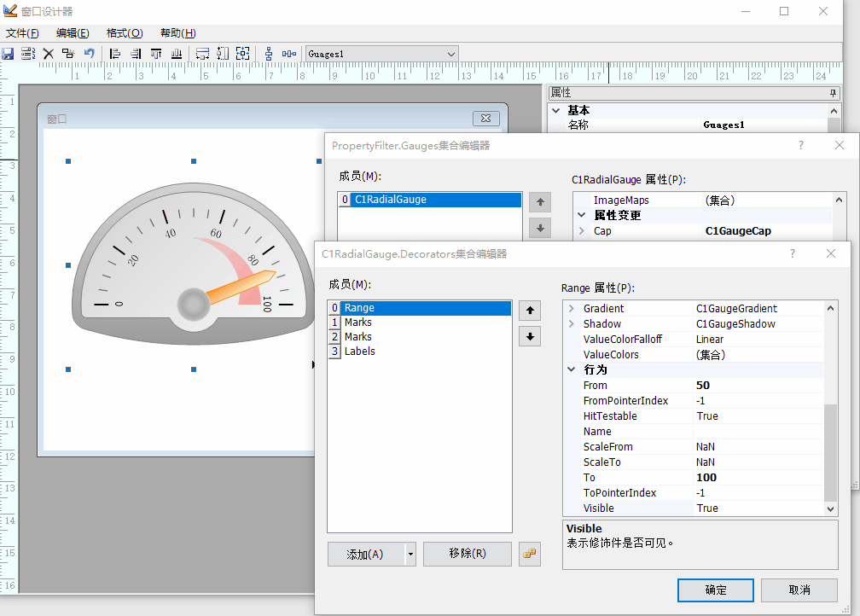
Task: Align selected controls to top edges
Action: (x=156, y=54)
